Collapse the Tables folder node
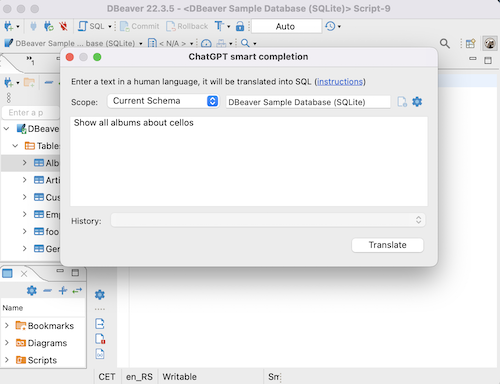Image resolution: width=500 pixels, height=384 pixels. (x=15, y=146)
